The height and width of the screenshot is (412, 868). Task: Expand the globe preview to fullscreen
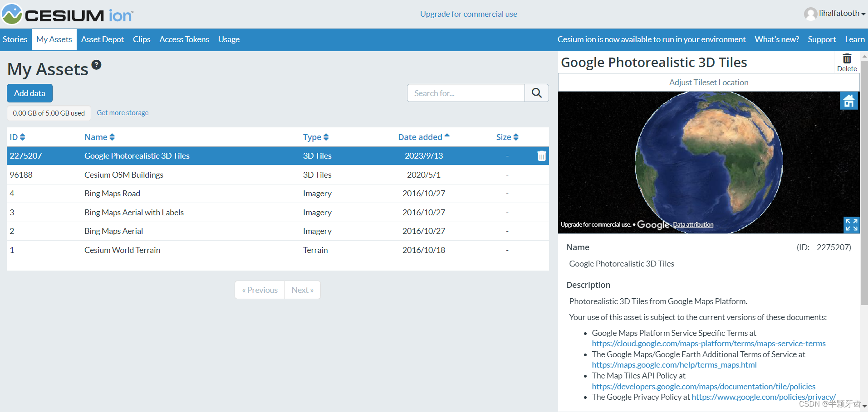[x=851, y=224]
